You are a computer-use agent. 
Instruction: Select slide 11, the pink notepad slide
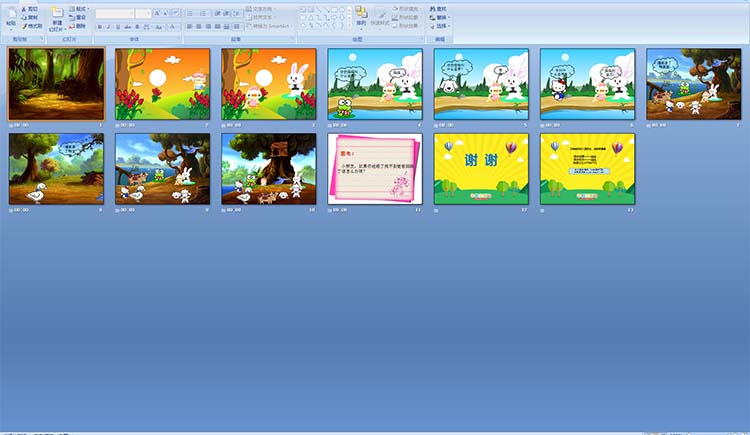pos(375,169)
